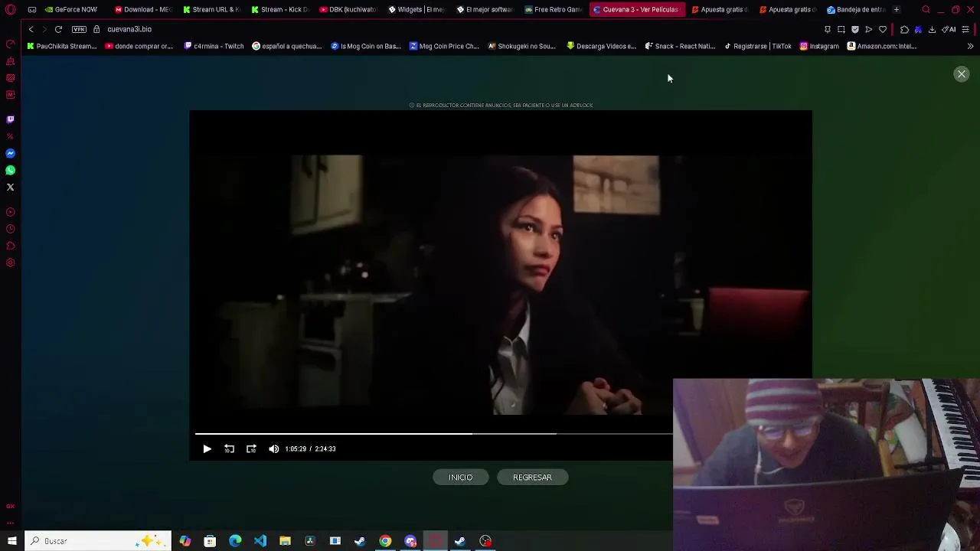Open the PauChikita Stream bookmark

(62, 46)
